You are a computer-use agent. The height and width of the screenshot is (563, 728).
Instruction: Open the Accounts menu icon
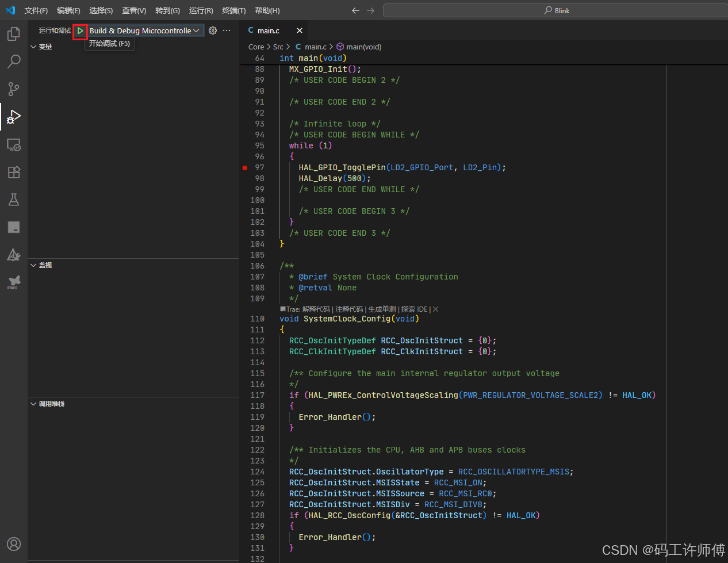coord(14,543)
